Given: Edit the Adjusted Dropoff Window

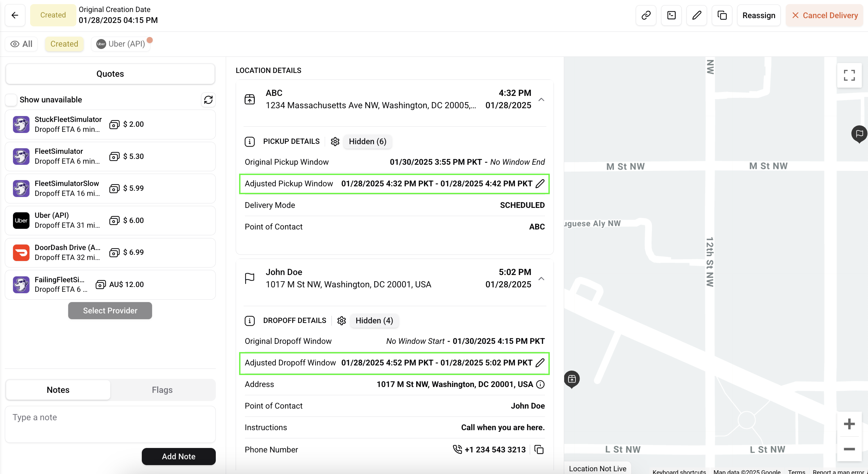Looking at the screenshot, I should [540, 363].
